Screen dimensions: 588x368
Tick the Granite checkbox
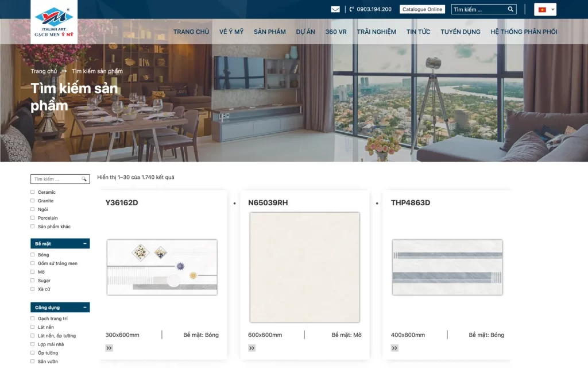click(32, 201)
